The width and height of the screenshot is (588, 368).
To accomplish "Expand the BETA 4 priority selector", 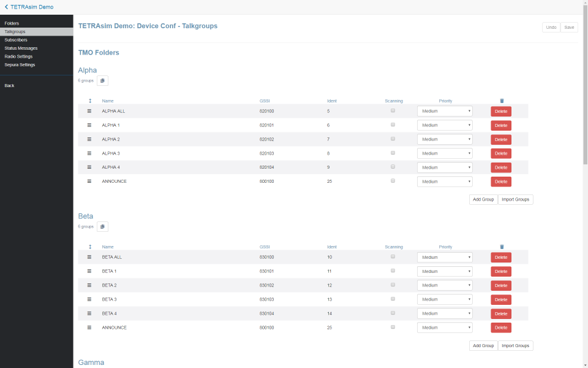I will [445, 313].
